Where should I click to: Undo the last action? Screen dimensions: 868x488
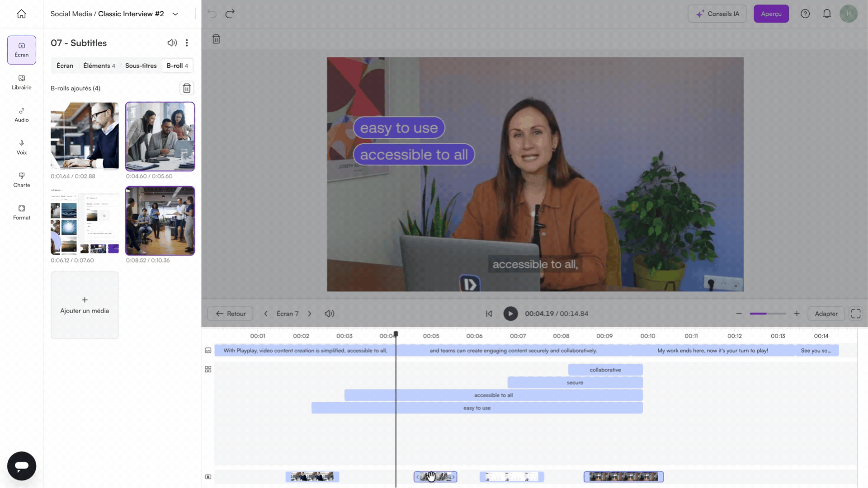[212, 14]
